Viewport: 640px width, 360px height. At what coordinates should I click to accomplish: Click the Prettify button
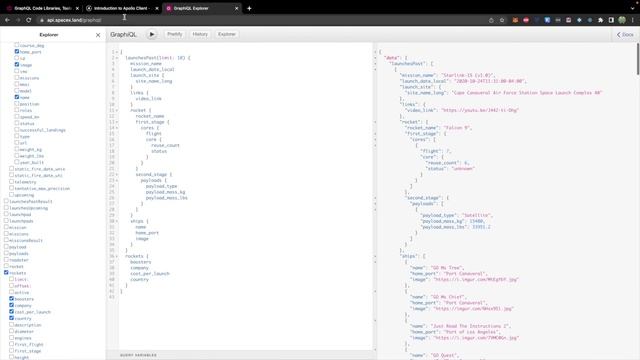pyautogui.click(x=175, y=34)
